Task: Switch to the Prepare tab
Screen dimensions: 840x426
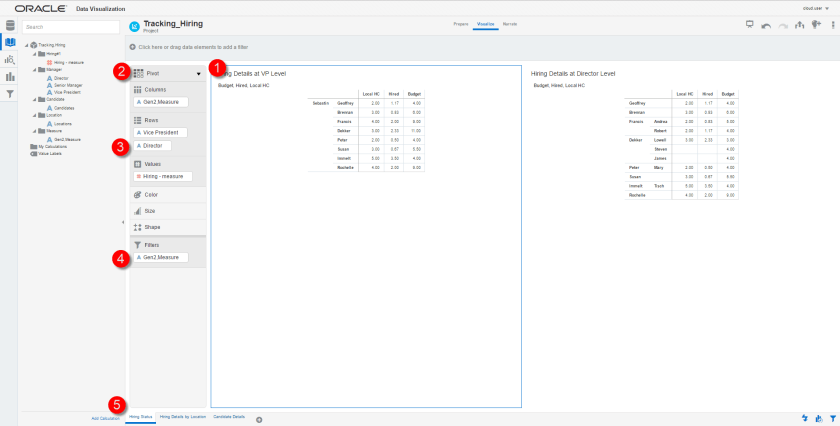Action: click(461, 22)
